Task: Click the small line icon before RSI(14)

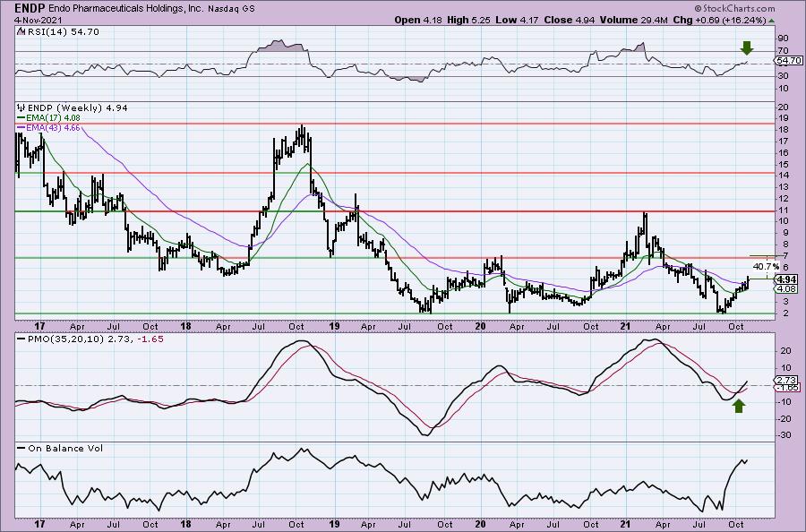Action: click(21, 32)
